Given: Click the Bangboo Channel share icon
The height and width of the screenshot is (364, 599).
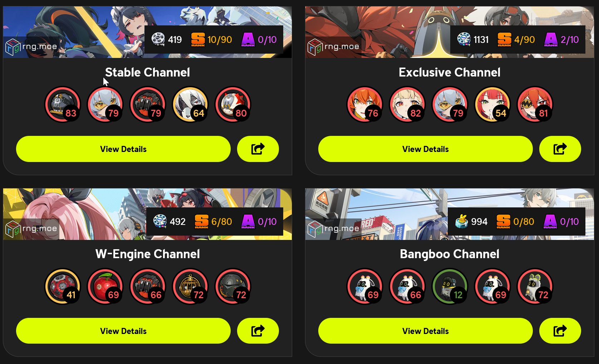Looking at the screenshot, I should point(560,331).
